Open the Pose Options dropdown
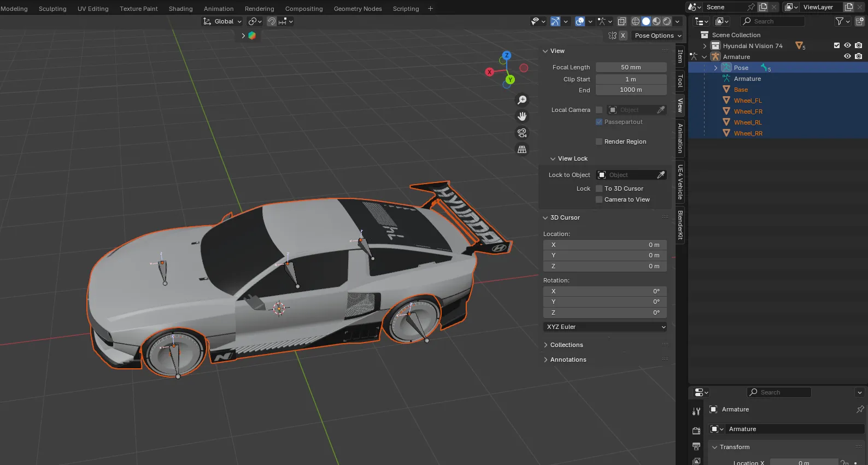The width and height of the screenshot is (868, 465). (x=658, y=36)
